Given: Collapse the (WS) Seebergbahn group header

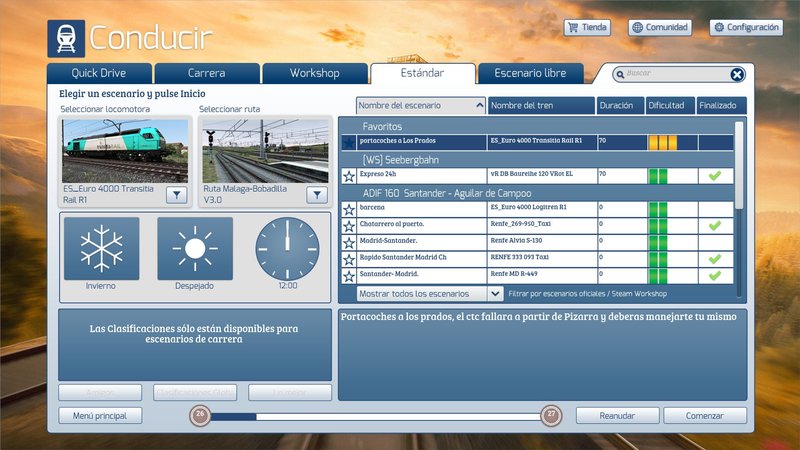Looking at the screenshot, I should pyautogui.click(x=537, y=160).
